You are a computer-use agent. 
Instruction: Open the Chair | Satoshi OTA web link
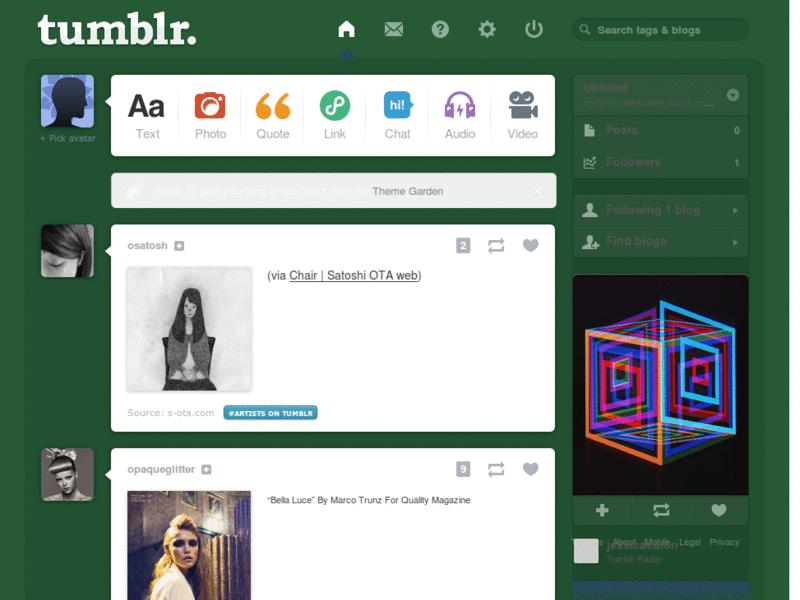(354, 276)
